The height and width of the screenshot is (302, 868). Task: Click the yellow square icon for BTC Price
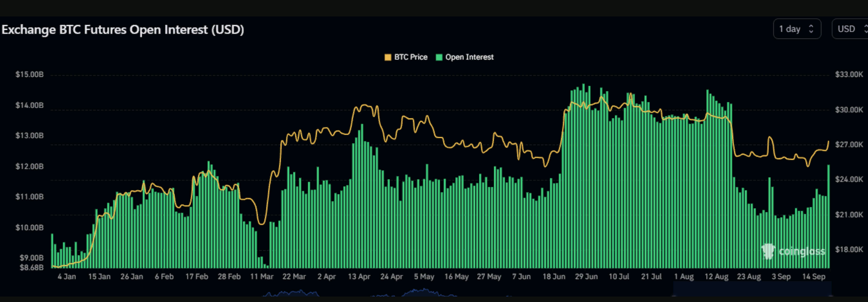(x=388, y=57)
